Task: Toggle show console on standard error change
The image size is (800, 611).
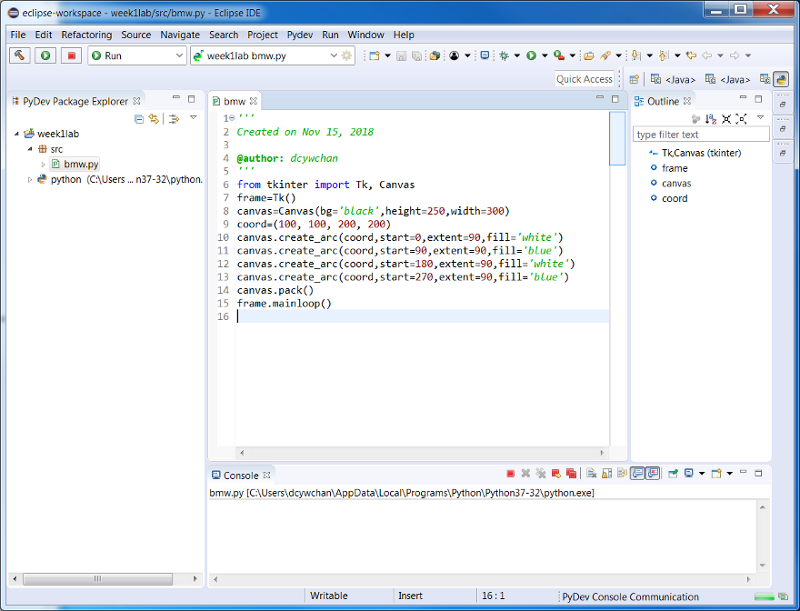Action: click(x=653, y=474)
